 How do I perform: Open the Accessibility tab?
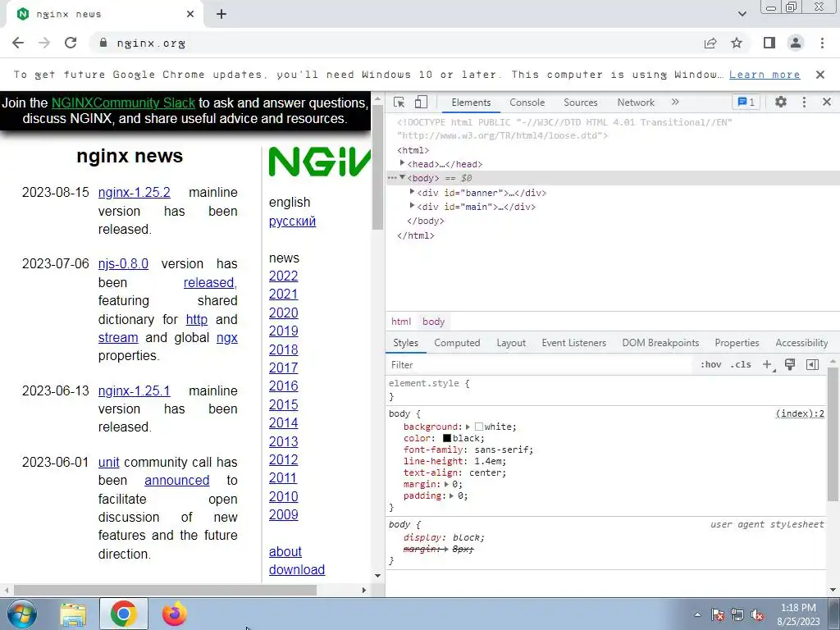(x=801, y=343)
